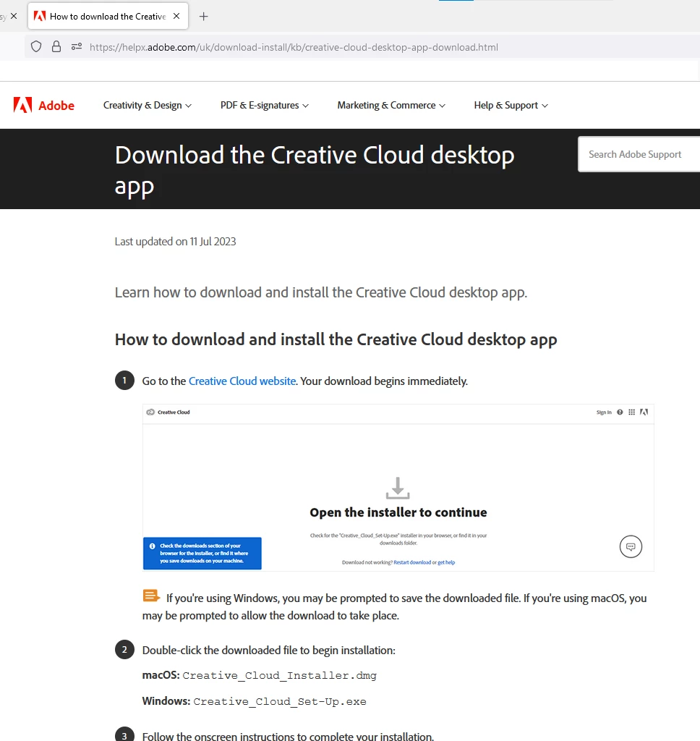The width and height of the screenshot is (700, 741).
Task: Open the site permissions icon in address bar
Action: (x=77, y=47)
